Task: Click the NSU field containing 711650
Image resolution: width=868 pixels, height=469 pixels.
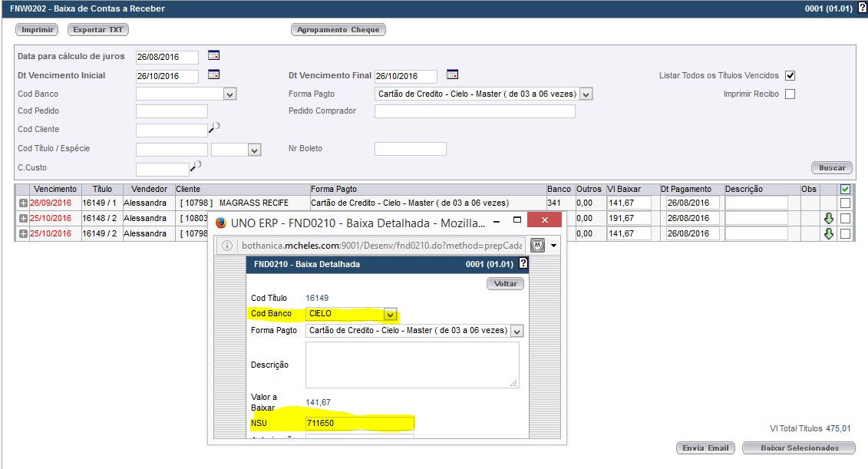Action: coord(359,423)
